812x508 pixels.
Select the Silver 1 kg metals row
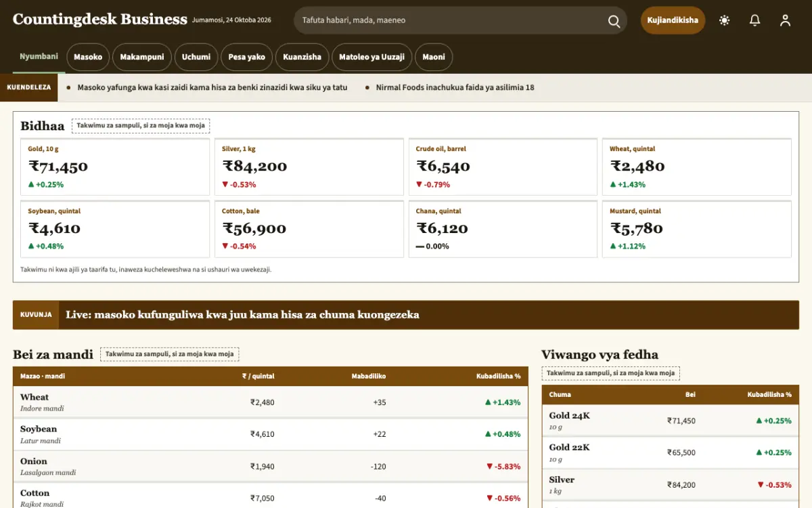[x=670, y=484]
